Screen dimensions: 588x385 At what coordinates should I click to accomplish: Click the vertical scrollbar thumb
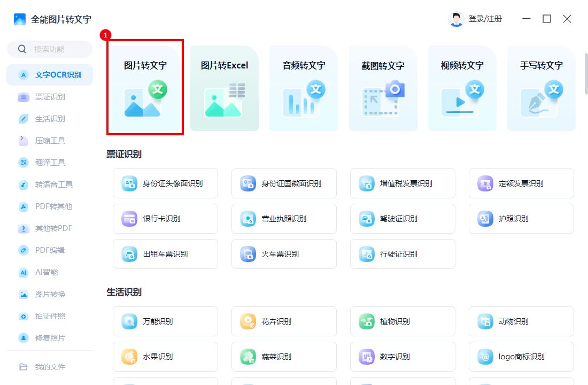[586, 74]
